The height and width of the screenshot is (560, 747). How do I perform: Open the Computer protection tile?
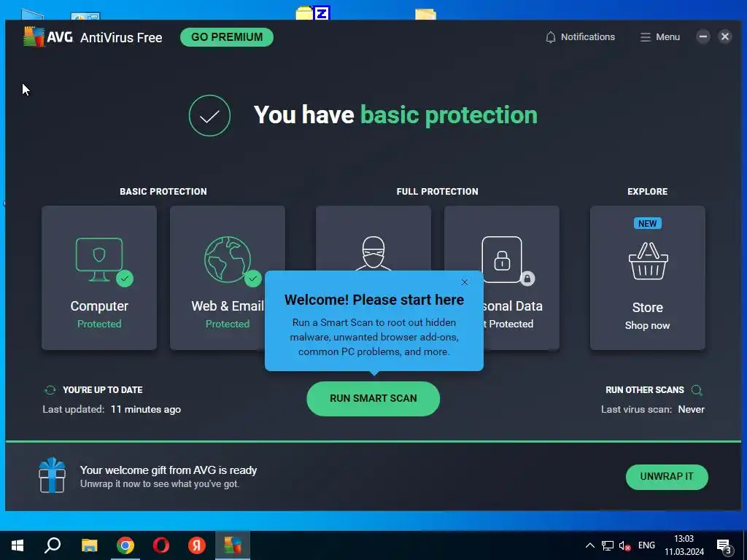(x=99, y=278)
